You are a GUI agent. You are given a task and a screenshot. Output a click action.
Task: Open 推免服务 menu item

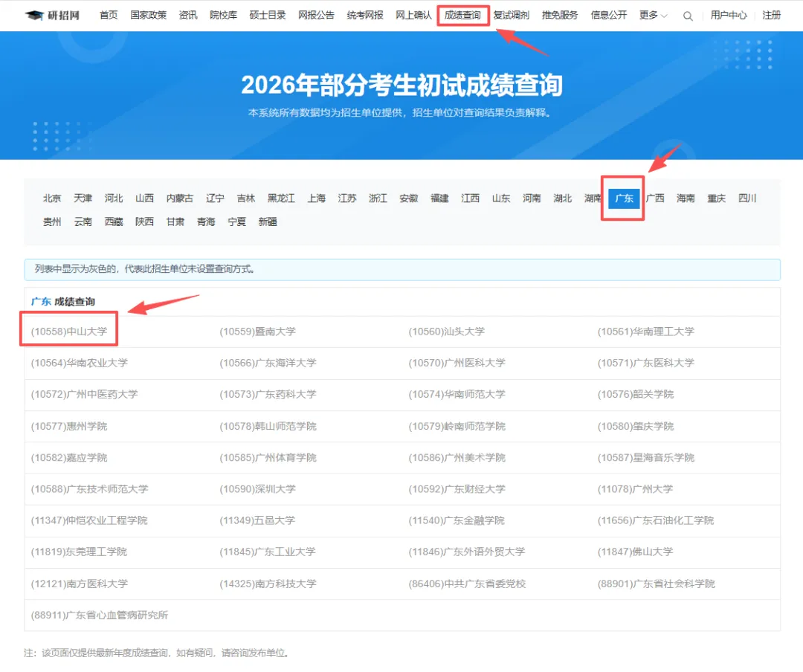pos(560,16)
